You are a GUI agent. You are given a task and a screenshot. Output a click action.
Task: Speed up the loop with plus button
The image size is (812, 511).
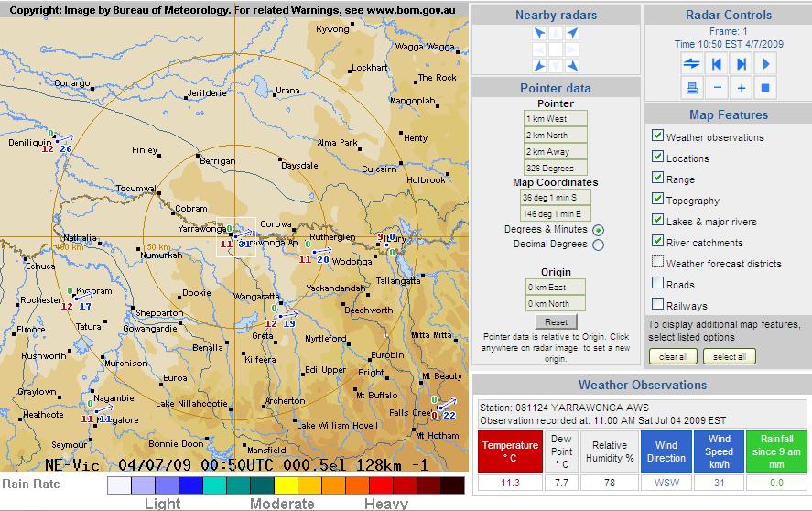[x=742, y=88]
